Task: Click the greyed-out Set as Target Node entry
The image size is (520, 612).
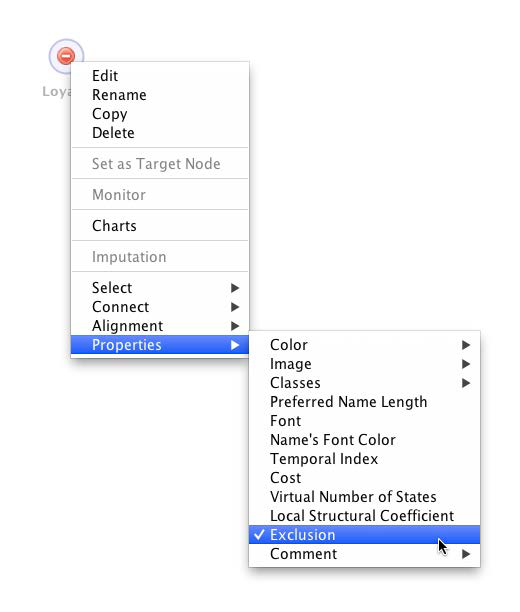Action: coord(160,164)
